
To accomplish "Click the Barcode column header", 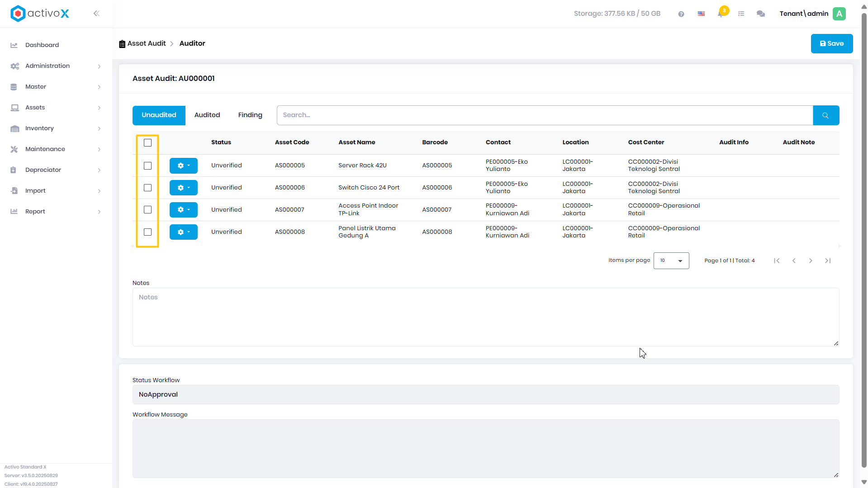I will pos(435,142).
